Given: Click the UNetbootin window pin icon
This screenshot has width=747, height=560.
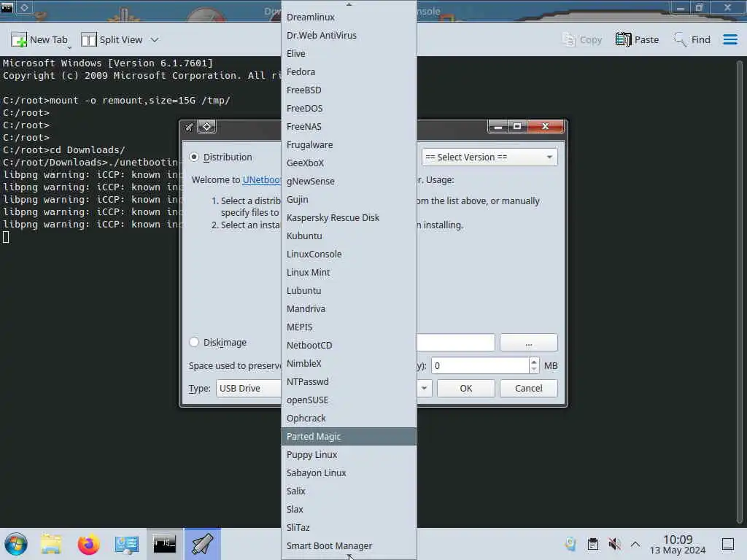Looking at the screenshot, I should point(189,127).
